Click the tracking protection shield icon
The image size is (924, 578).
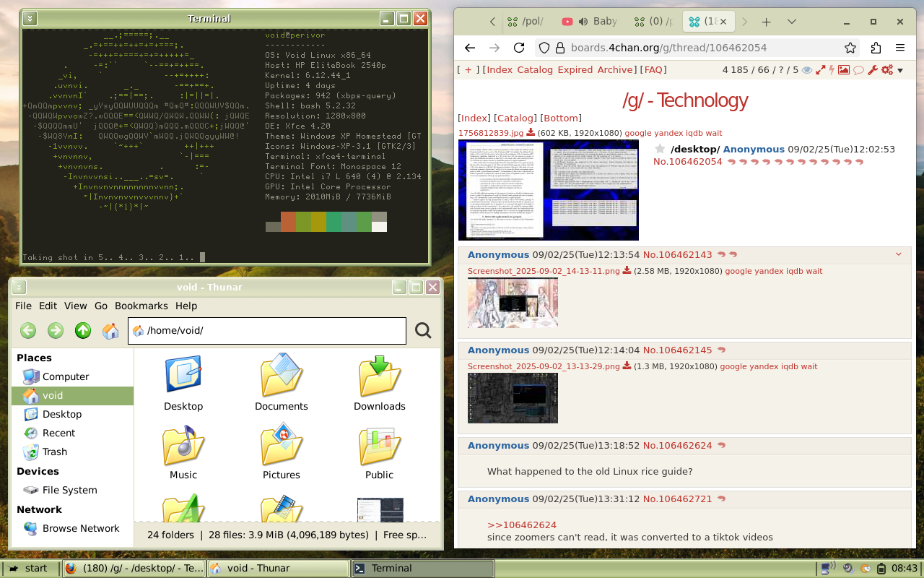click(x=544, y=48)
